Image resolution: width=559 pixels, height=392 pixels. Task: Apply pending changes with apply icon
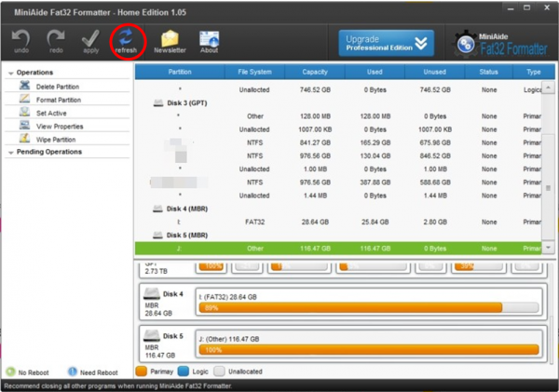[90, 40]
